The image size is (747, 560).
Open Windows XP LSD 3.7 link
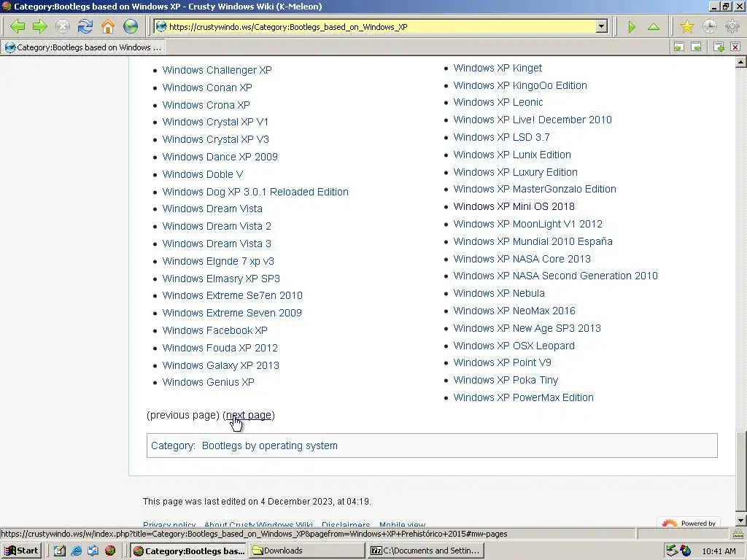[501, 137]
